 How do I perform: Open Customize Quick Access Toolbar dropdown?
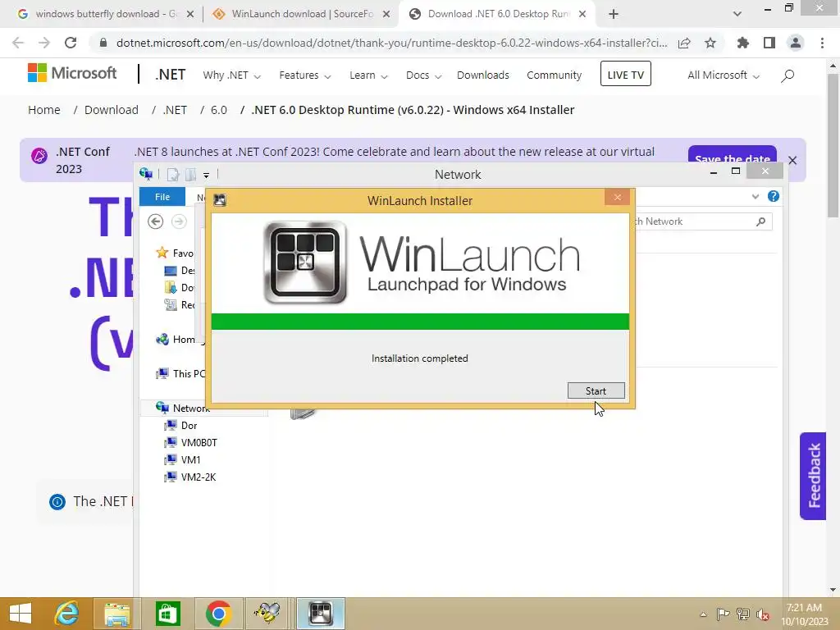[x=206, y=176]
